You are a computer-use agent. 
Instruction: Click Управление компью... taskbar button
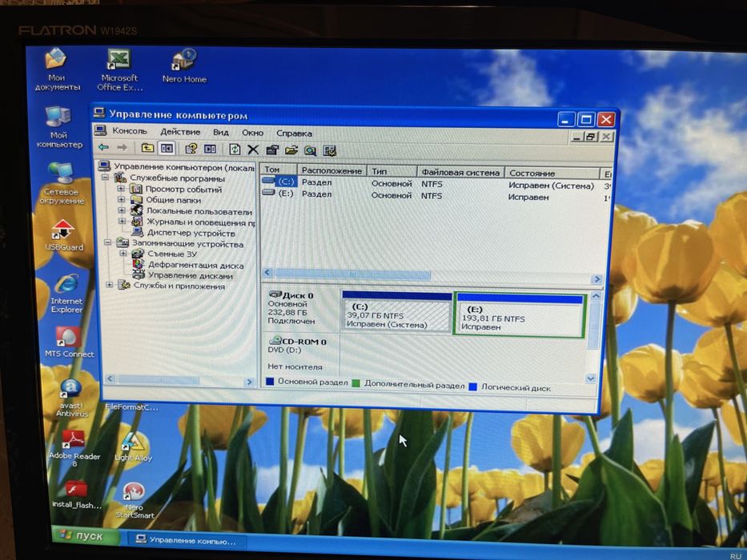[187, 541]
